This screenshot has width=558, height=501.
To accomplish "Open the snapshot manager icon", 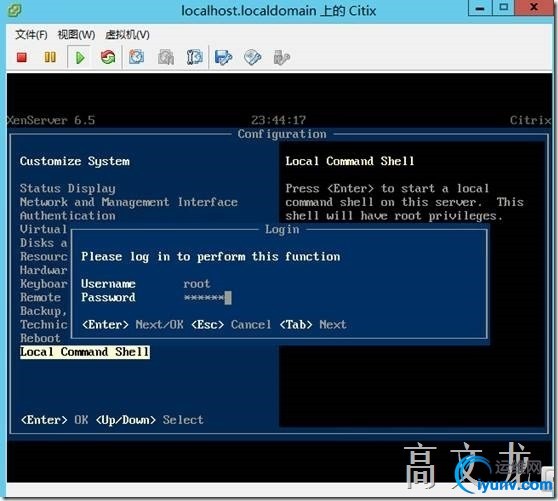I will pos(195,57).
